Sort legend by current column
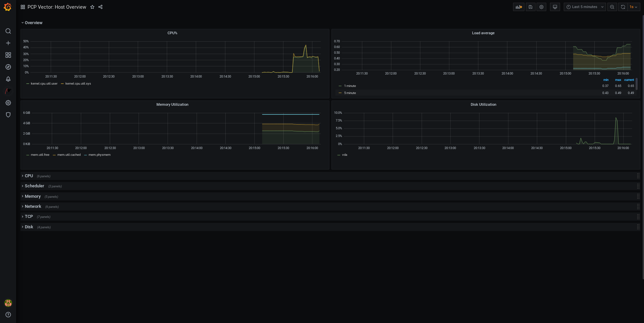644x323 pixels. tap(629, 80)
